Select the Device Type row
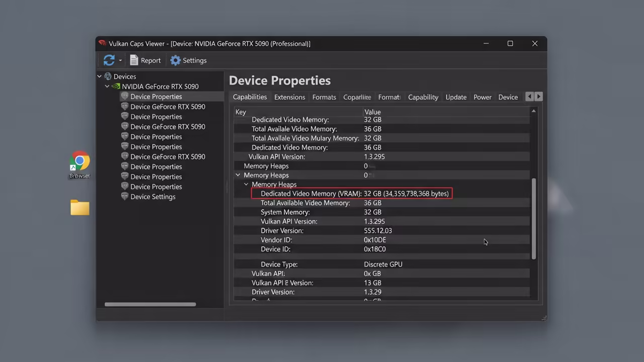The image size is (644, 362). pos(381,264)
